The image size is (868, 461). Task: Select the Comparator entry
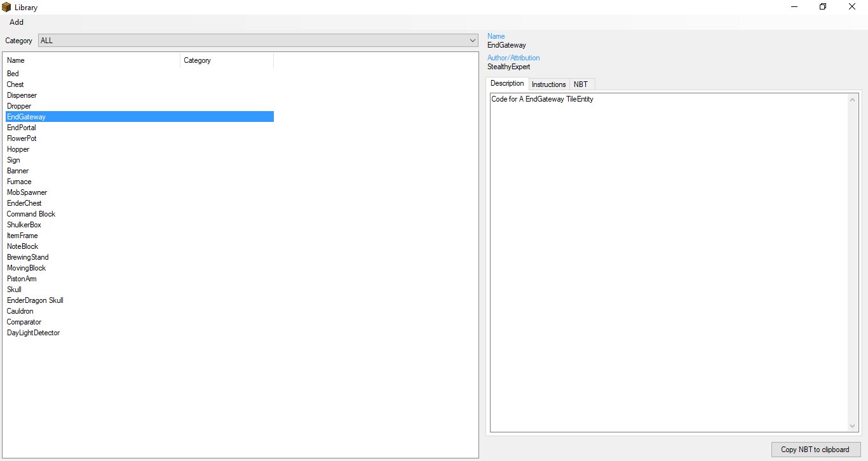pos(24,322)
